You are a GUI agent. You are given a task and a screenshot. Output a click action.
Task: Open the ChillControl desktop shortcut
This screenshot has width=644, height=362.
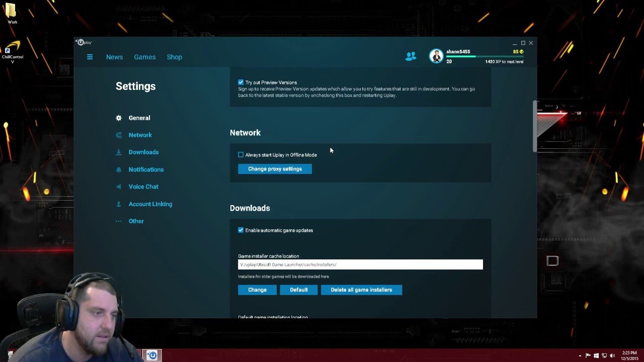(12, 53)
